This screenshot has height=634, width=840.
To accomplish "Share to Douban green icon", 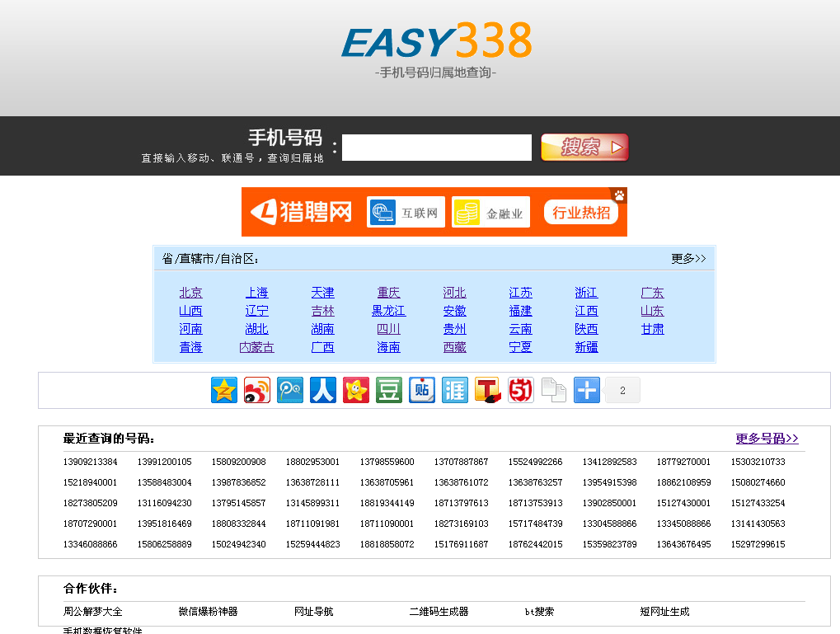I will 389,390.
